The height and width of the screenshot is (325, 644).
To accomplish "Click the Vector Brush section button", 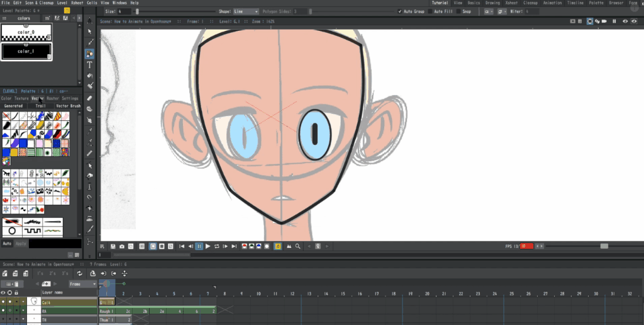I will click(x=68, y=106).
